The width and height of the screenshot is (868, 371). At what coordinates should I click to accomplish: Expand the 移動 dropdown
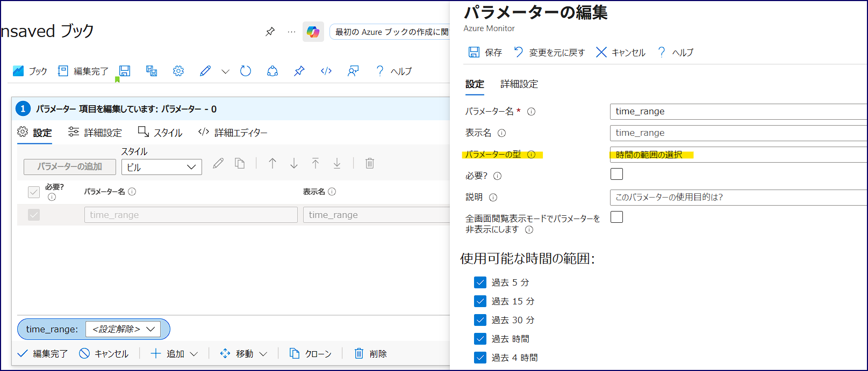[243, 354]
